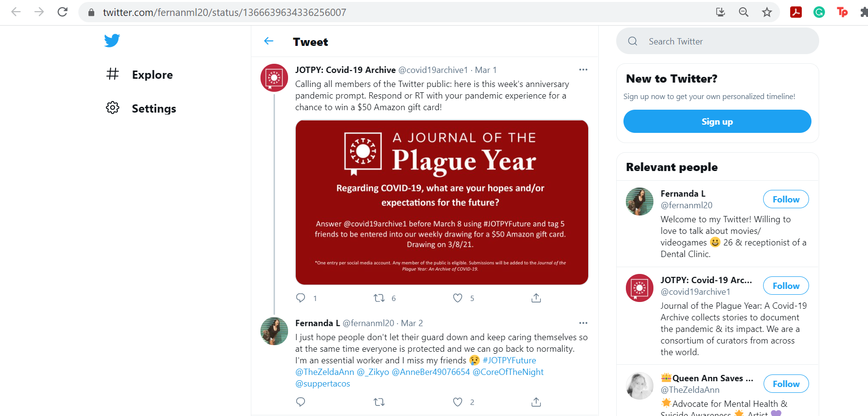Like the JOTPY Covid-19 Archive tweet

tap(458, 298)
